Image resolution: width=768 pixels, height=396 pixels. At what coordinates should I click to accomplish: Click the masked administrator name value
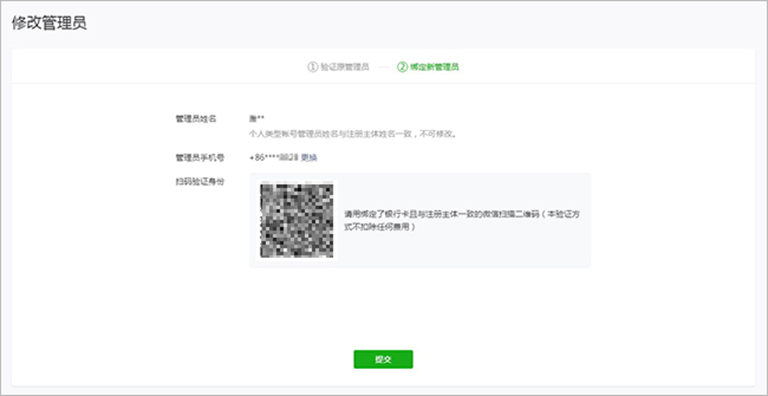257,119
